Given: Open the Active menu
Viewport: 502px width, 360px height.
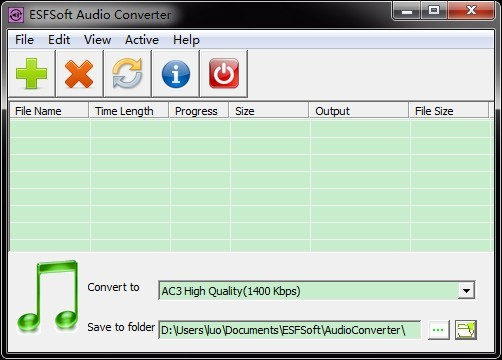Looking at the screenshot, I should click(x=142, y=40).
